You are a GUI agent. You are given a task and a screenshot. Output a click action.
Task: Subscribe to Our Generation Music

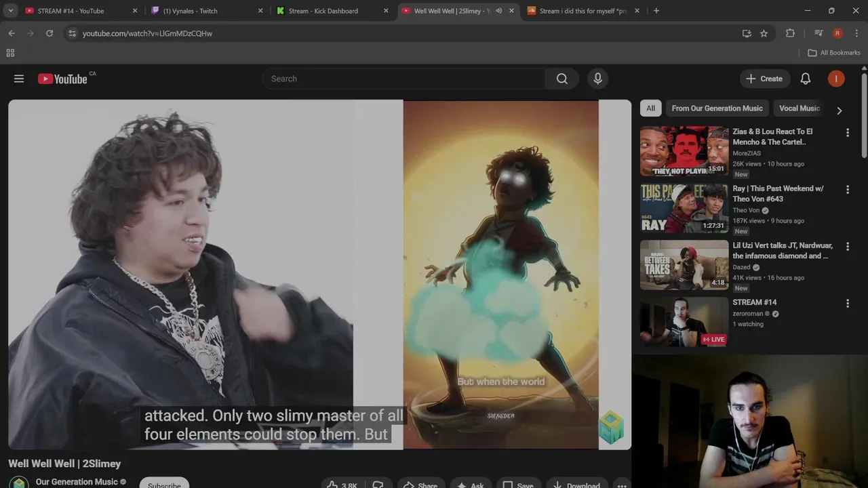pyautogui.click(x=164, y=485)
